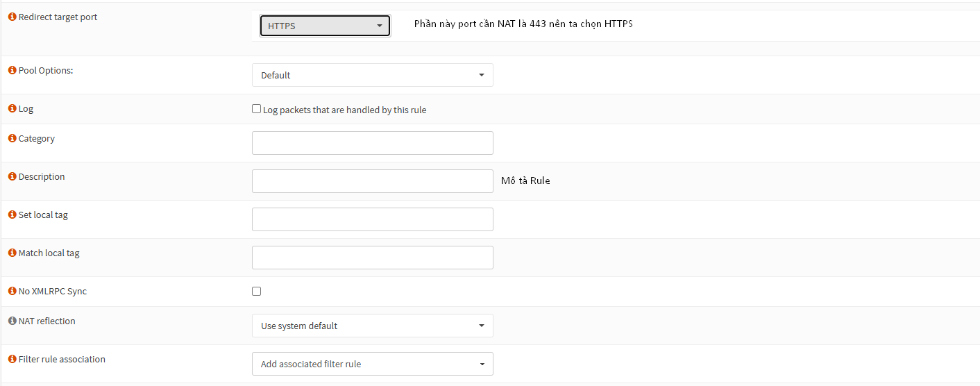This screenshot has width=980, height=386.
Task: Focus the Description input field
Action: 373,181
